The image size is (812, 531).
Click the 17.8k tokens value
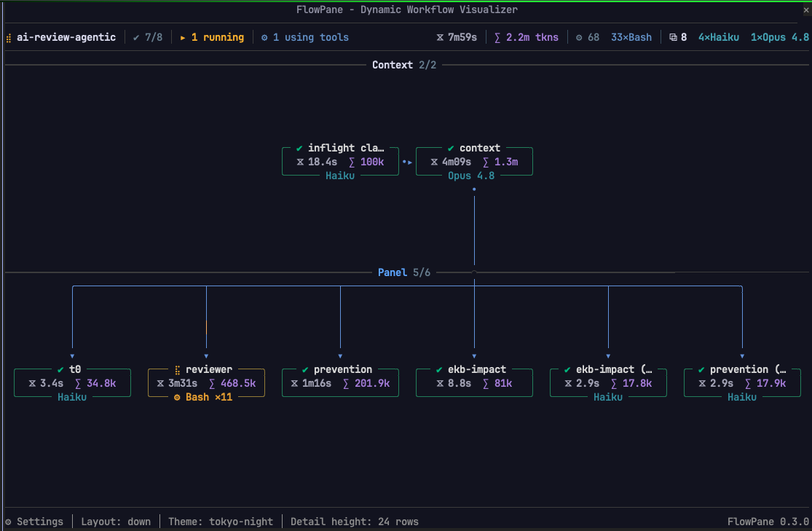[x=637, y=383]
